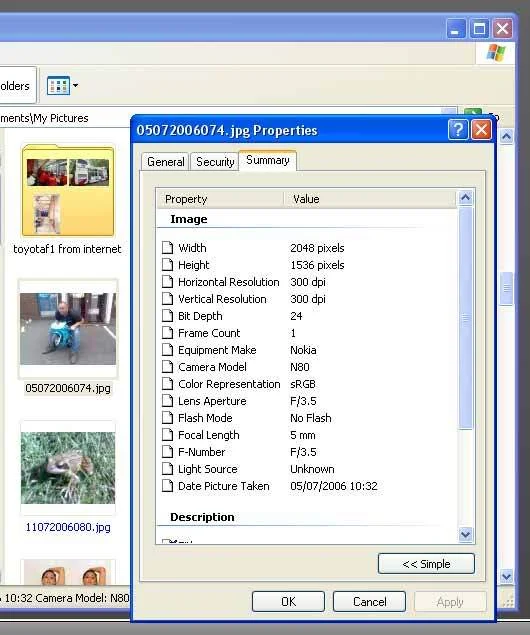Click the page icon beside Date Picture Taken

click(167, 486)
